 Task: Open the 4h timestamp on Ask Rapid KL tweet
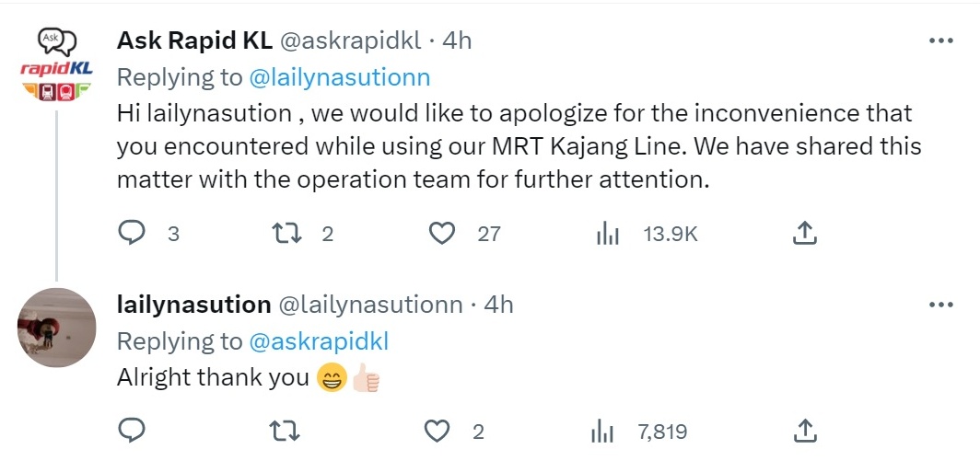[x=457, y=41]
